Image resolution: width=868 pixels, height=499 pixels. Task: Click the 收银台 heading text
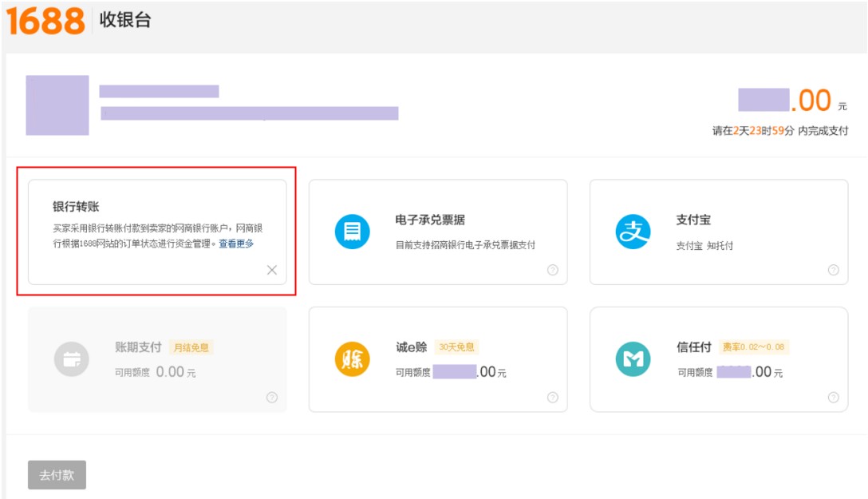[125, 20]
